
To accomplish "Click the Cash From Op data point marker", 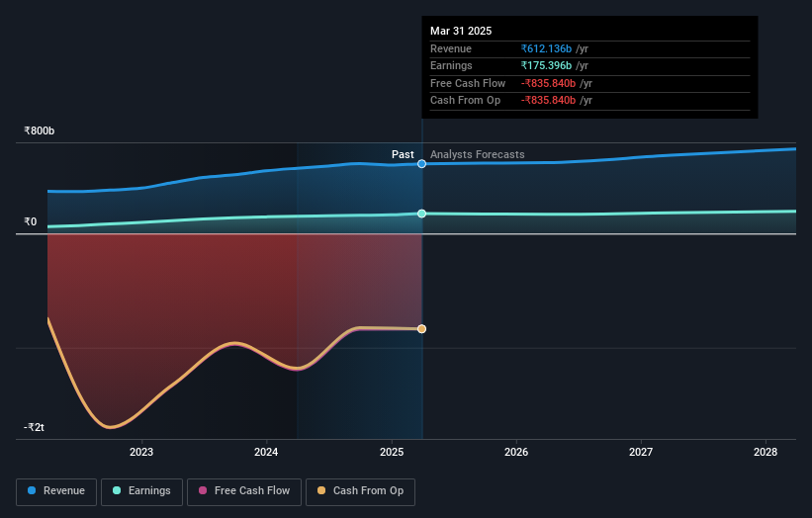I will click(x=422, y=329).
